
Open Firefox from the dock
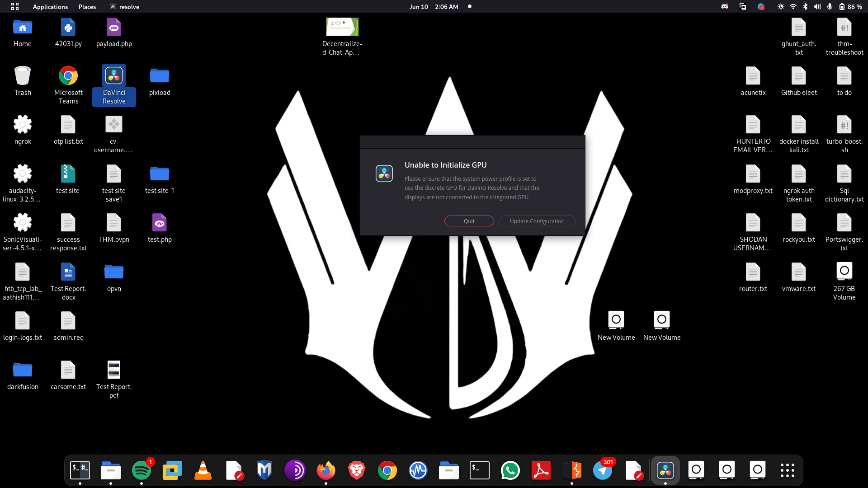point(326,470)
